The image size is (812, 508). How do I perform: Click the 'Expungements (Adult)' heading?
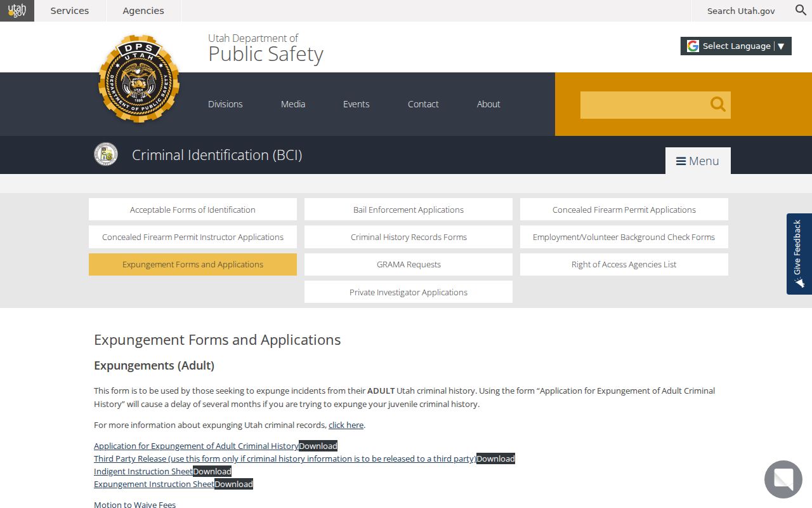pyautogui.click(x=154, y=366)
